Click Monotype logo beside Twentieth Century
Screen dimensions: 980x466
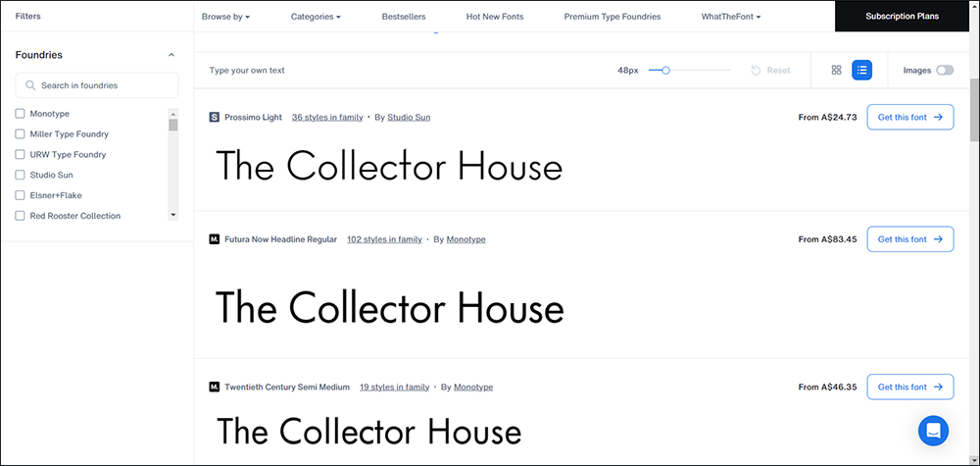[215, 388]
